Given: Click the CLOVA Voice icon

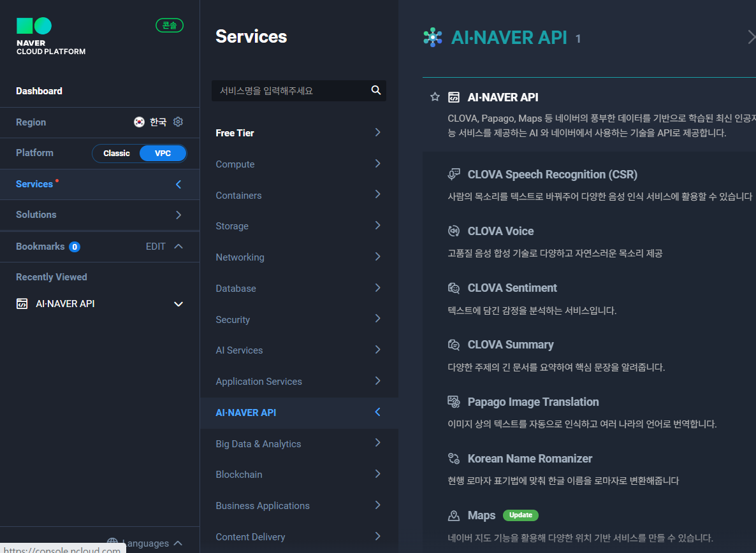Looking at the screenshot, I should pyautogui.click(x=454, y=231).
